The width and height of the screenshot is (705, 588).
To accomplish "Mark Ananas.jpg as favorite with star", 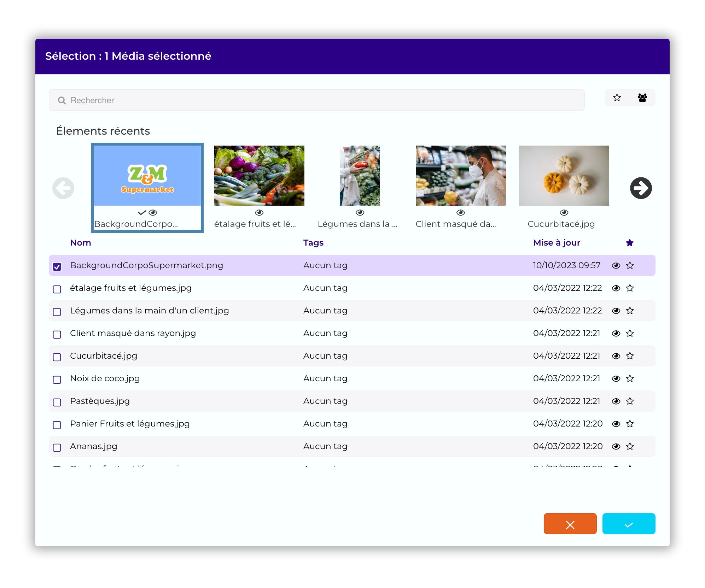I will [630, 446].
